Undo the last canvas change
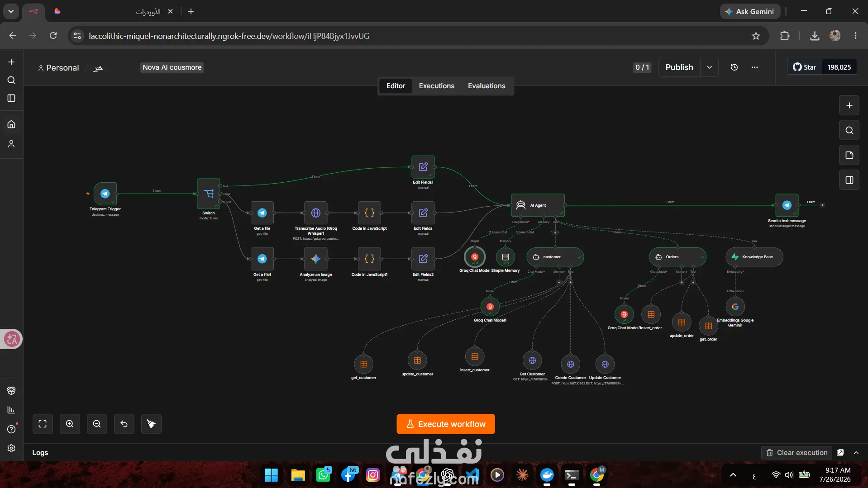Viewport: 868px width, 488px height. (x=124, y=424)
